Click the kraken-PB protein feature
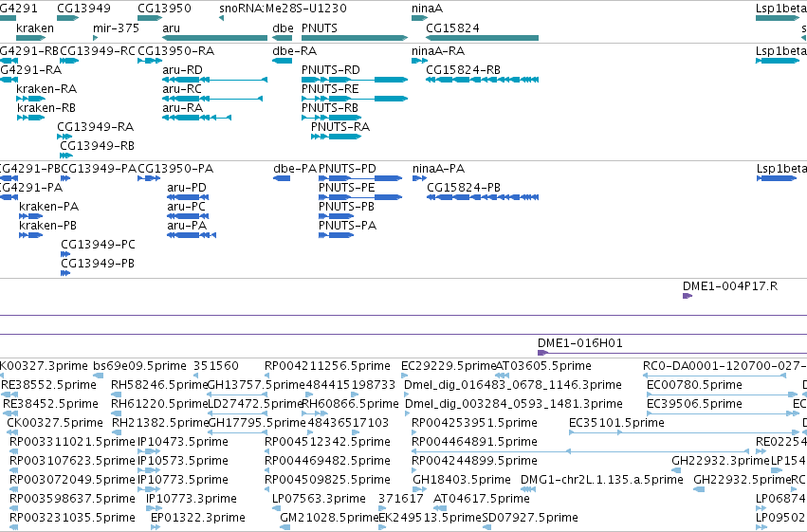 pos(31,235)
